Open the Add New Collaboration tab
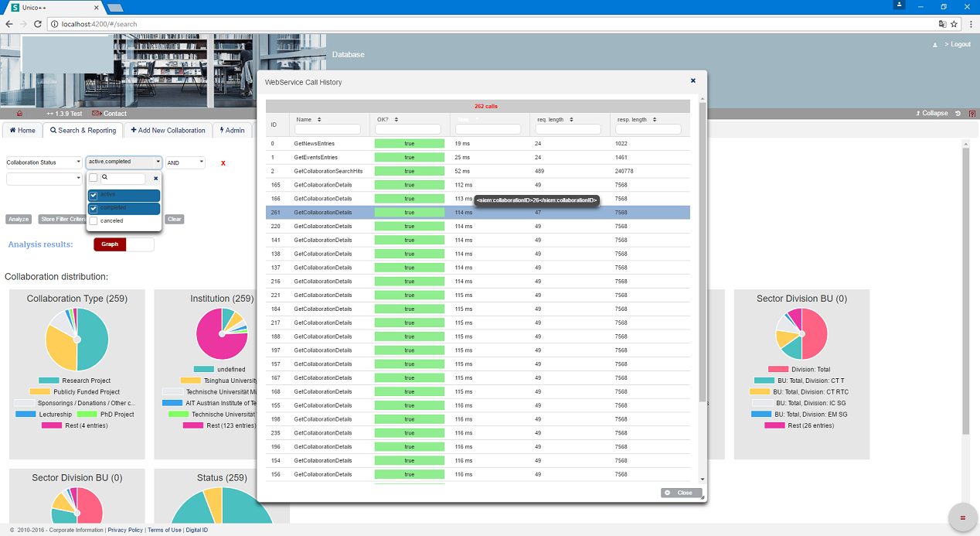 [168, 131]
